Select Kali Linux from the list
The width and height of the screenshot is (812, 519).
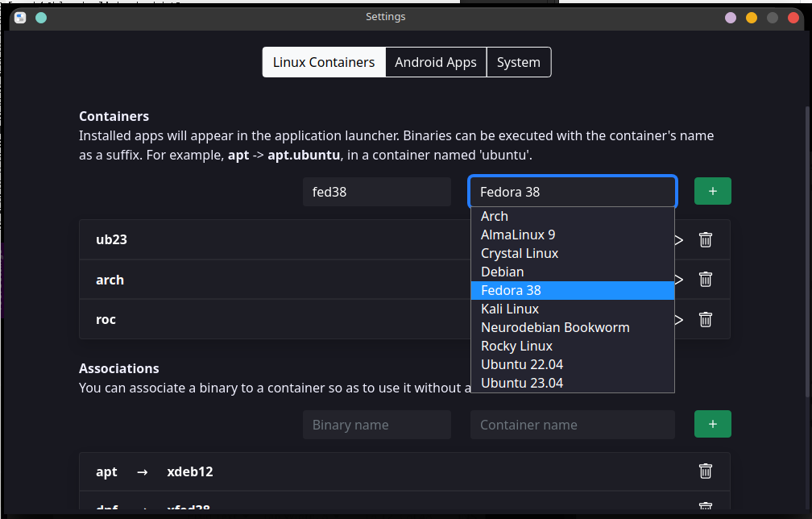point(573,309)
